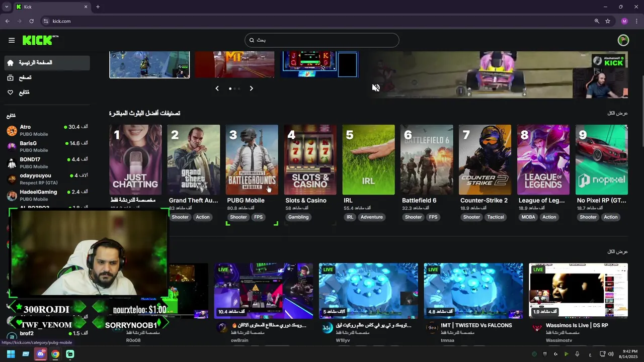Screen dimensions: 644x362
Task: Open Slots & Casino category card
Action: click(x=310, y=159)
